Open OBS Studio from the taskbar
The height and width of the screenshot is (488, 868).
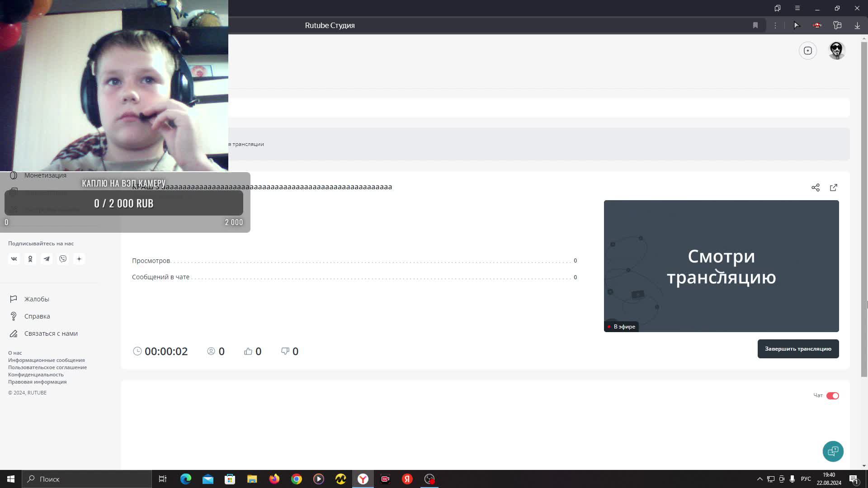pos(429,479)
